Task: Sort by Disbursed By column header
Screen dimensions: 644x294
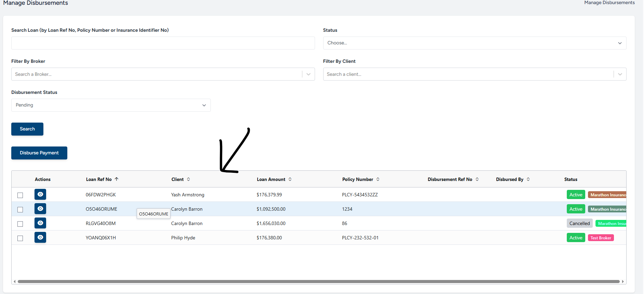Action: pos(528,179)
